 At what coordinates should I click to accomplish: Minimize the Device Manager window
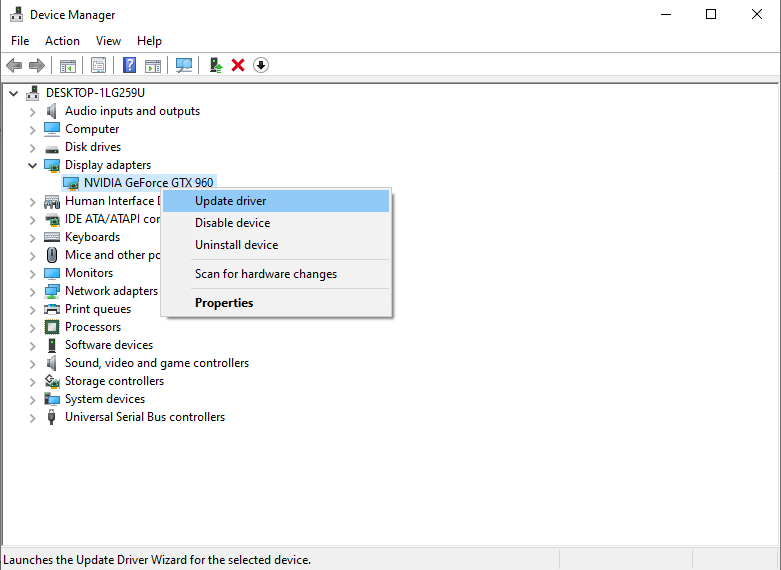click(x=666, y=14)
